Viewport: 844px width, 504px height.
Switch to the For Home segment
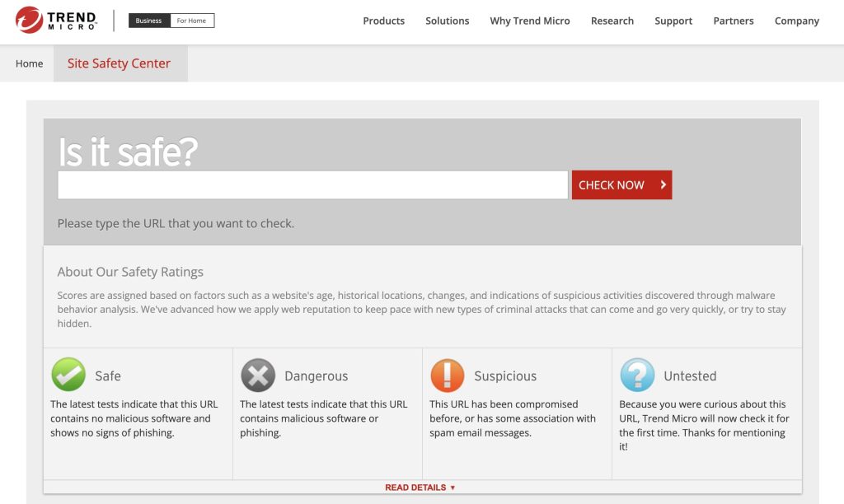(x=191, y=21)
